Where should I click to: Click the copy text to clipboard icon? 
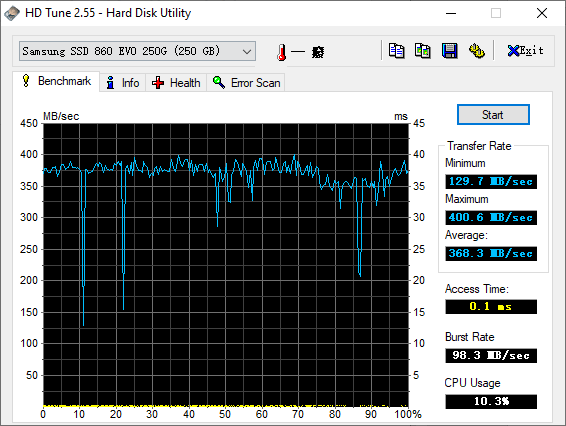click(396, 51)
